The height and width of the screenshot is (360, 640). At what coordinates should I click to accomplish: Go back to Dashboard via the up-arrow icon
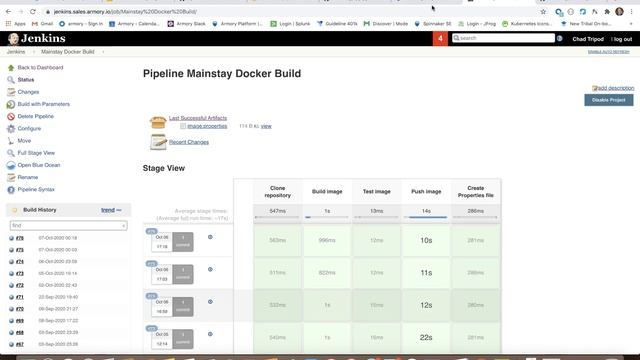(x=11, y=68)
